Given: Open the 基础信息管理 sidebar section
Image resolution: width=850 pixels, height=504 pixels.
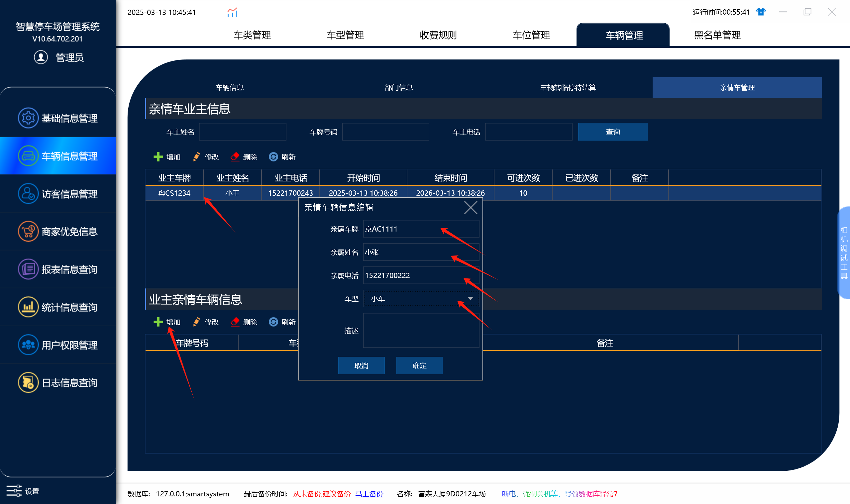Looking at the screenshot, I should [x=58, y=118].
